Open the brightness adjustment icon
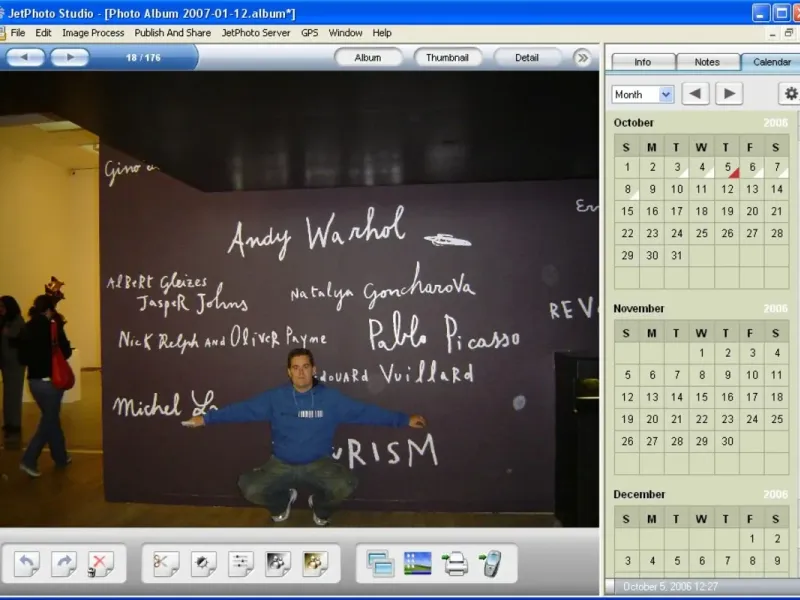Viewport: 800px width, 600px height. tap(203, 563)
